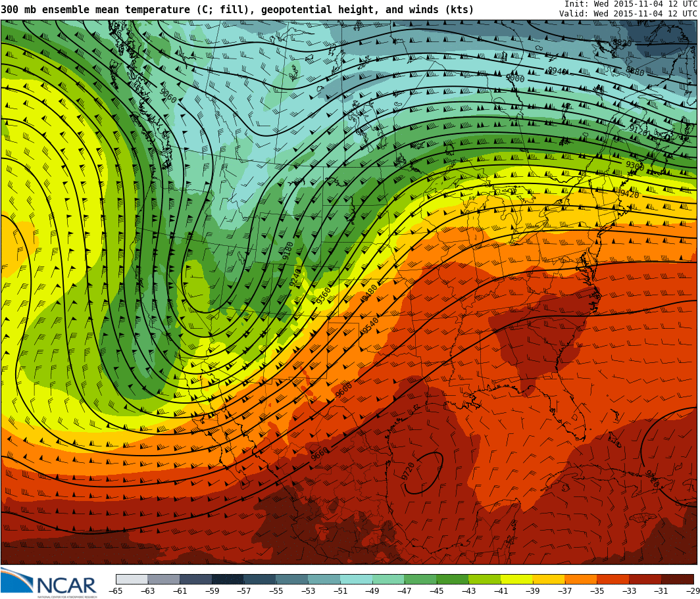Click the 9600 height contour label
Screen dimensions: 700x599
point(343,391)
